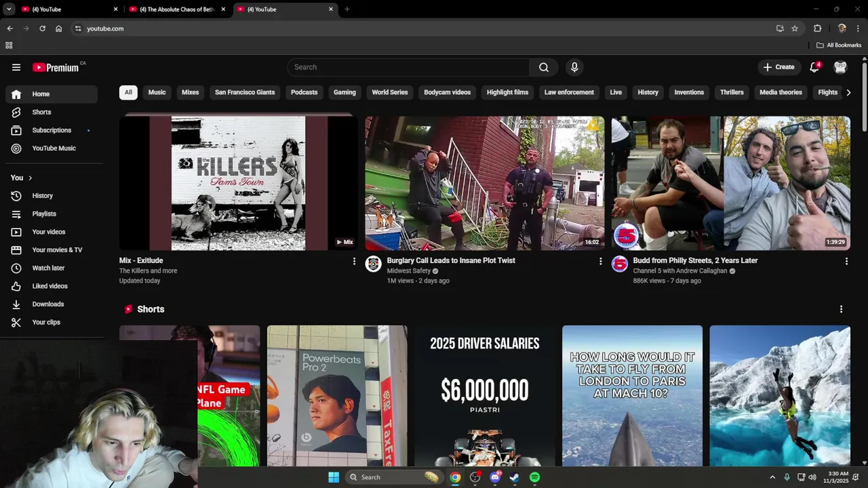Image resolution: width=868 pixels, height=488 pixels.
Task: Open Budd from Philly Streets thumbnail
Action: 731,183
